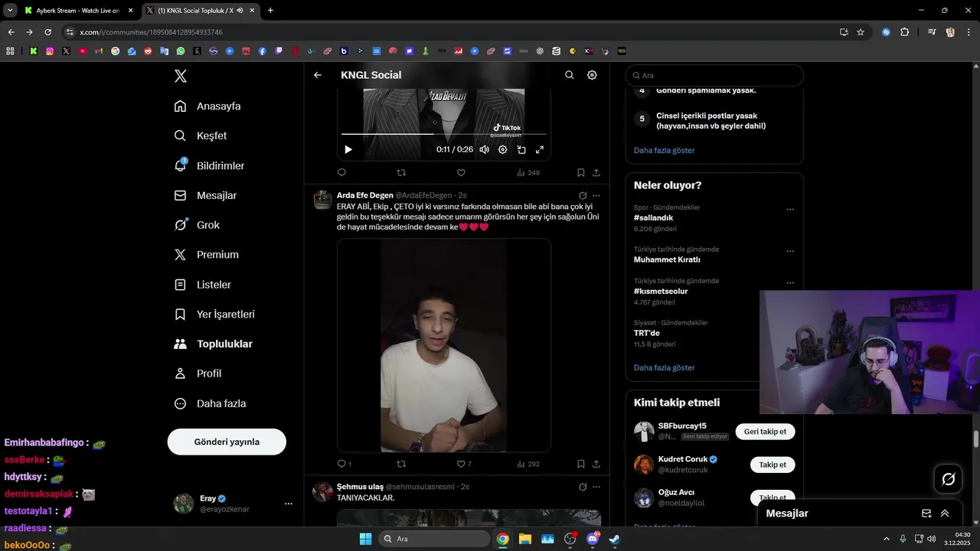This screenshot has height=551, width=980.
Task: Open Steam from taskbar
Action: click(x=614, y=539)
